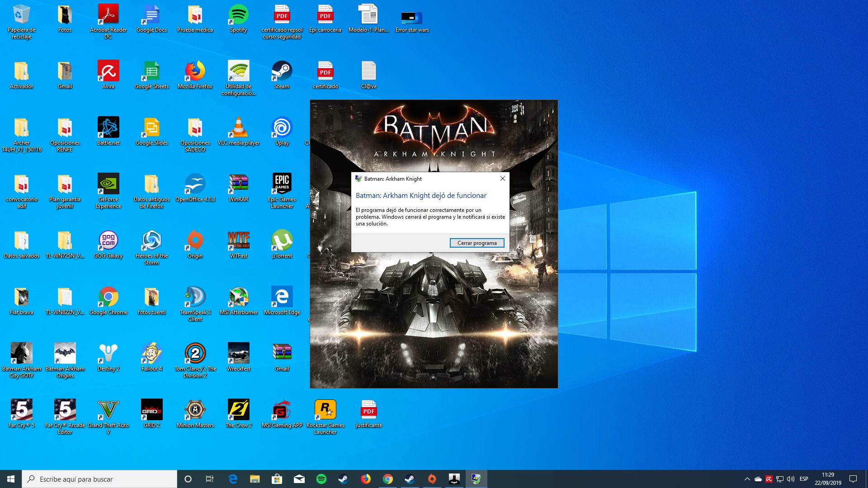Select the Google Chrome desktop shortcut
This screenshot has width=868, height=488.
(108, 300)
